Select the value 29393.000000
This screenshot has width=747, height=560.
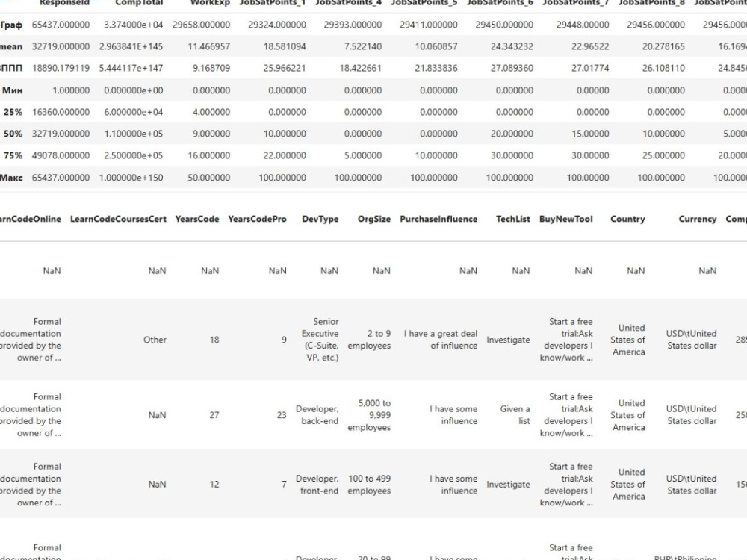click(x=353, y=25)
